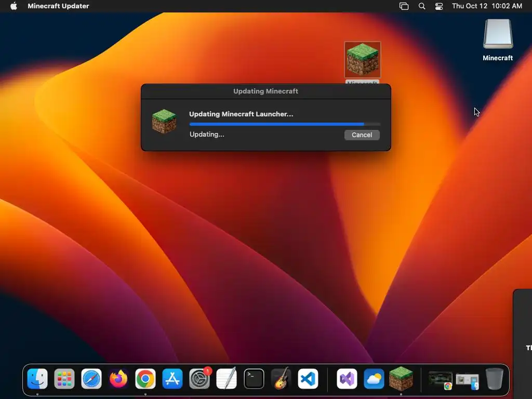Click the 'Updating Minecraft' dialog title bar
This screenshot has width=532, height=399.
265,91
